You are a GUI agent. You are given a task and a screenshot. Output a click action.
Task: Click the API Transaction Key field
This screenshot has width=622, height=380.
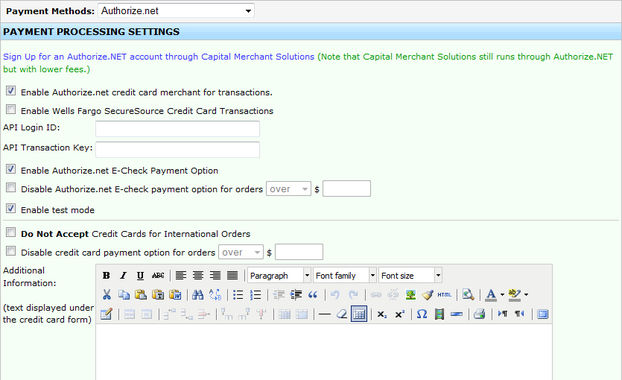[177, 150]
